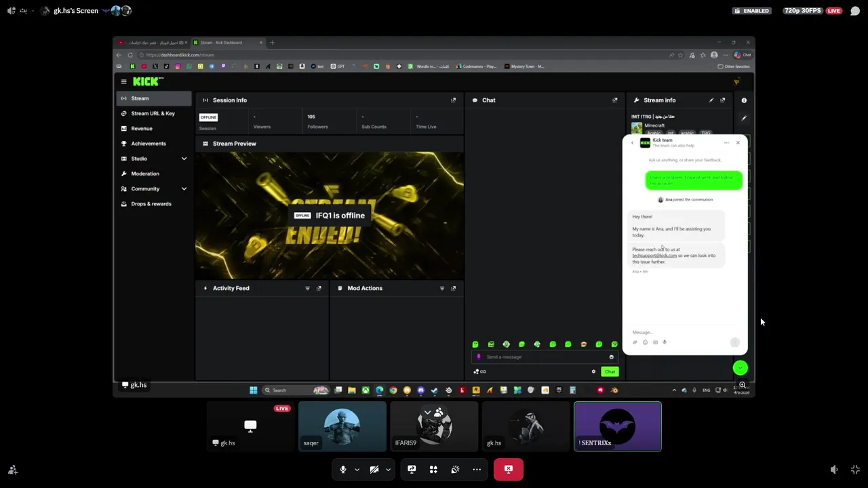Open the Mystery Town bookmark
Image resolution: width=868 pixels, height=488 pixels.
(524, 66)
